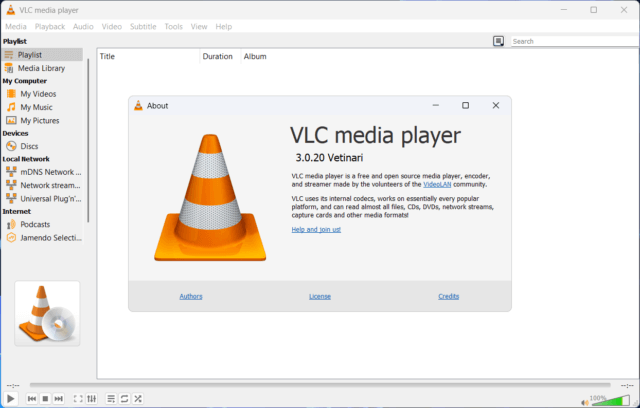Click the remaining time label
The height and width of the screenshot is (408, 640).
pos(627,385)
